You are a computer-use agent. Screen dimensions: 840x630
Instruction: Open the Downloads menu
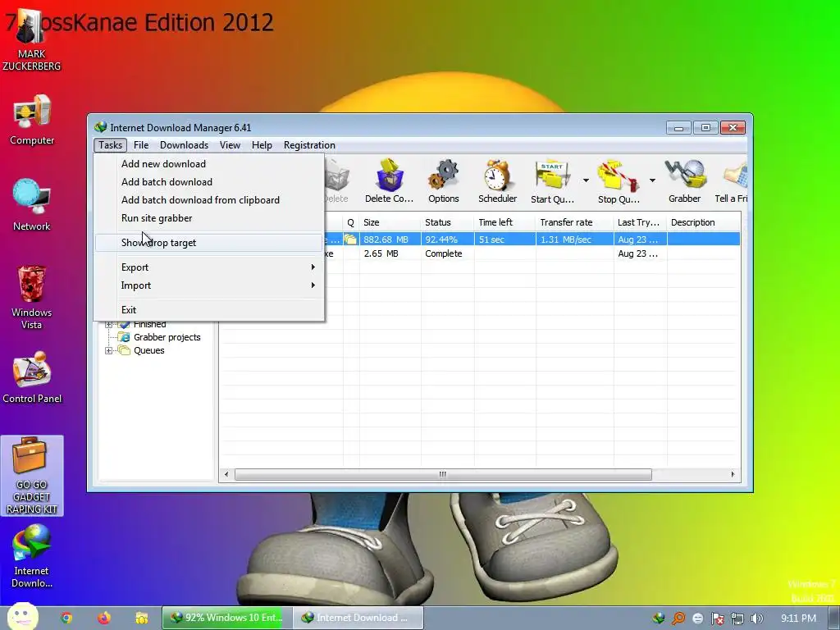[x=184, y=145]
